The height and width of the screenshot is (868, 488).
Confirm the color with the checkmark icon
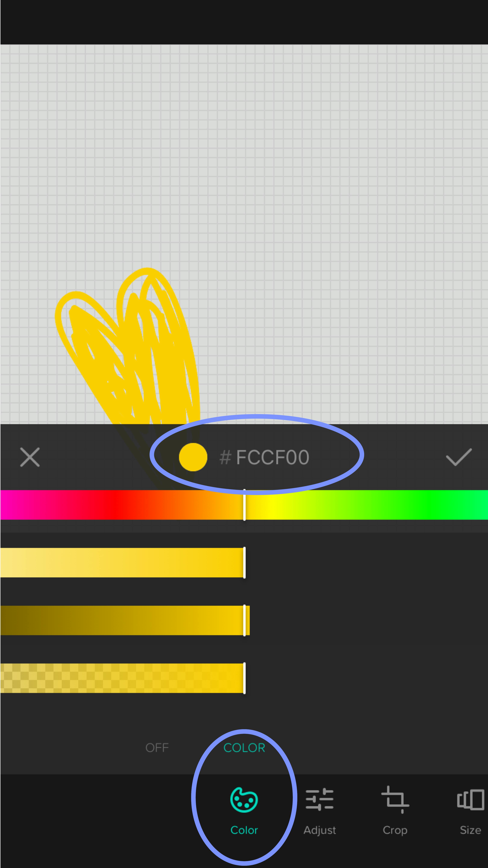point(458,457)
